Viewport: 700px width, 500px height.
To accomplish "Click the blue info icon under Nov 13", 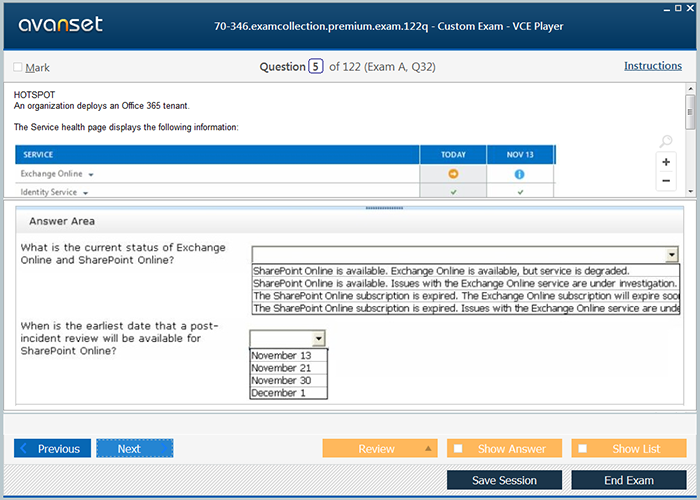I will point(519,174).
